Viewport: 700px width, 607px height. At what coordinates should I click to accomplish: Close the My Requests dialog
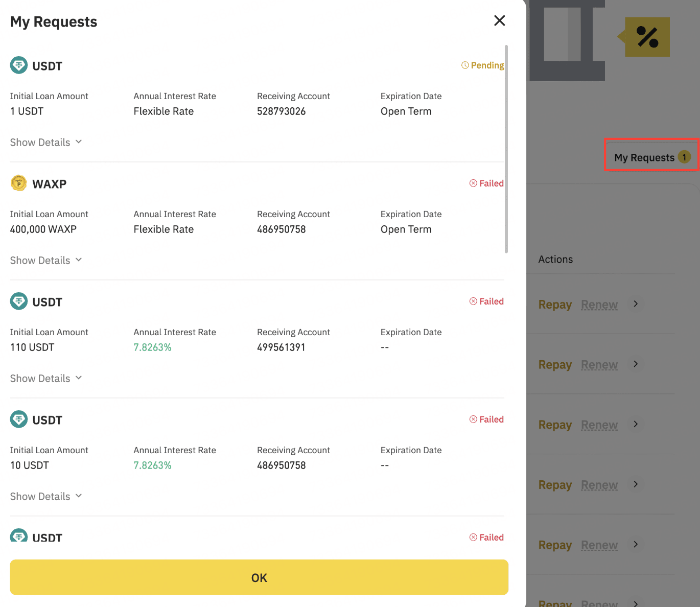coord(499,20)
